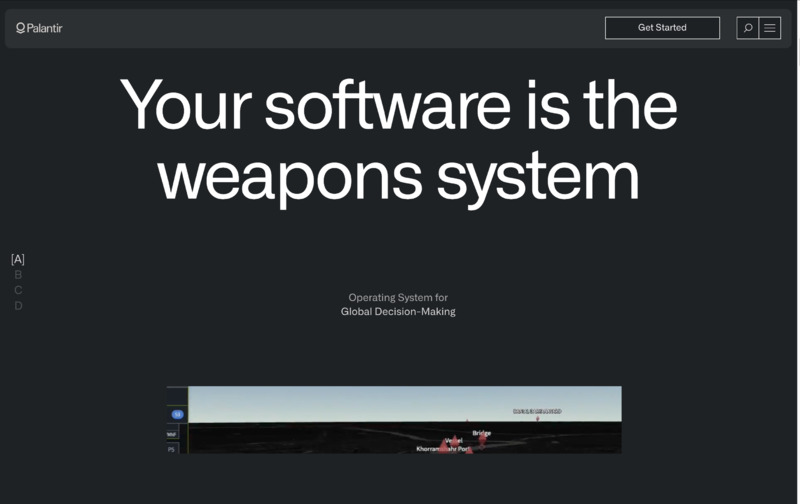Jump to section C indicator
Viewport: 800px width, 504px height.
pos(18,290)
